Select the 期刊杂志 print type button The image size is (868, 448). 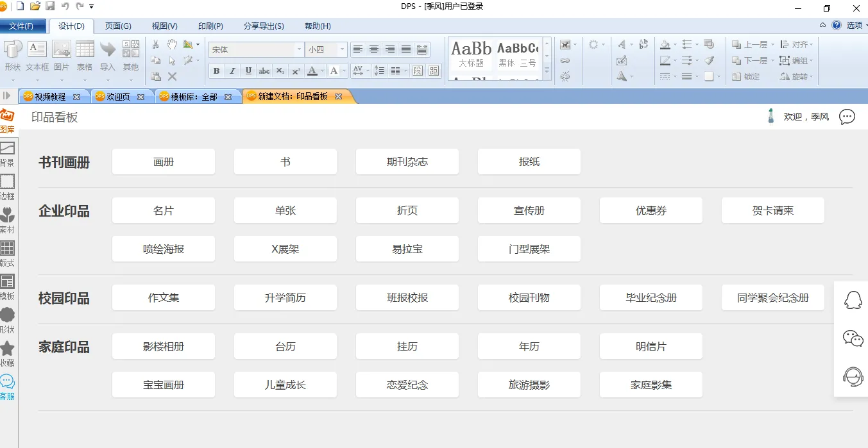(x=407, y=162)
